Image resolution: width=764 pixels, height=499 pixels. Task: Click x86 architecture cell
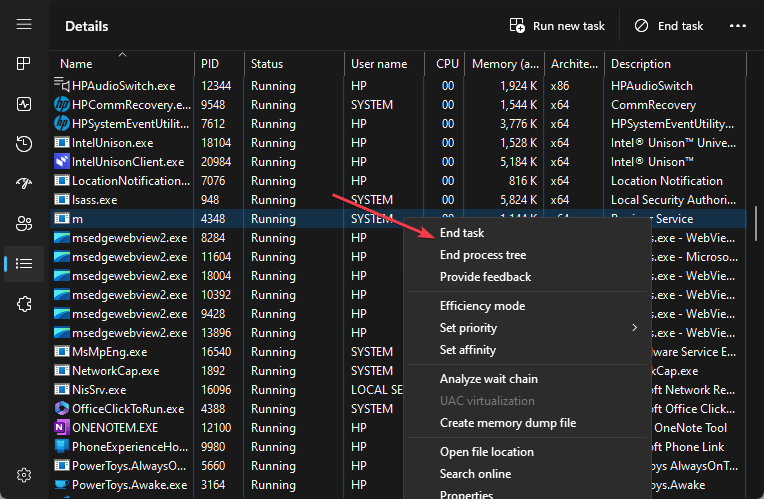point(560,86)
